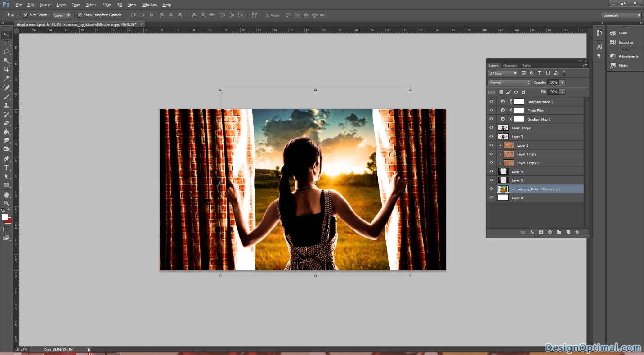Open new adjustment layer menu
Image resolution: width=644 pixels, height=355 pixels.
[550, 232]
